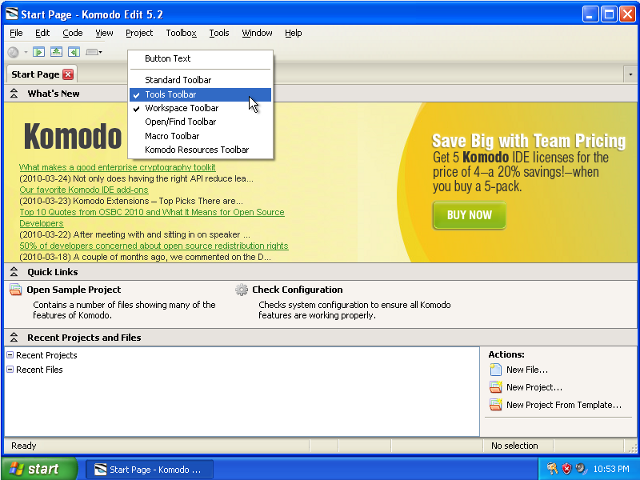This screenshot has width=640, height=480.
Task: Open the Window menu
Action: pos(257,33)
